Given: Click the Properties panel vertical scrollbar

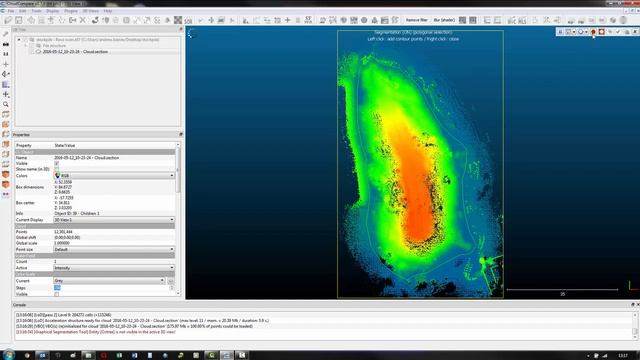Looking at the screenshot, I should pos(178,218).
